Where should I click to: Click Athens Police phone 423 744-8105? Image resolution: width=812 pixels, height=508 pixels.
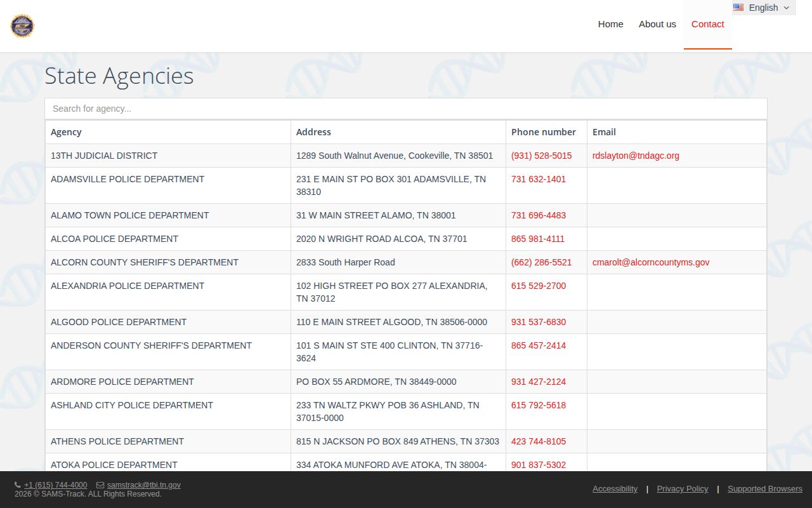tap(539, 441)
